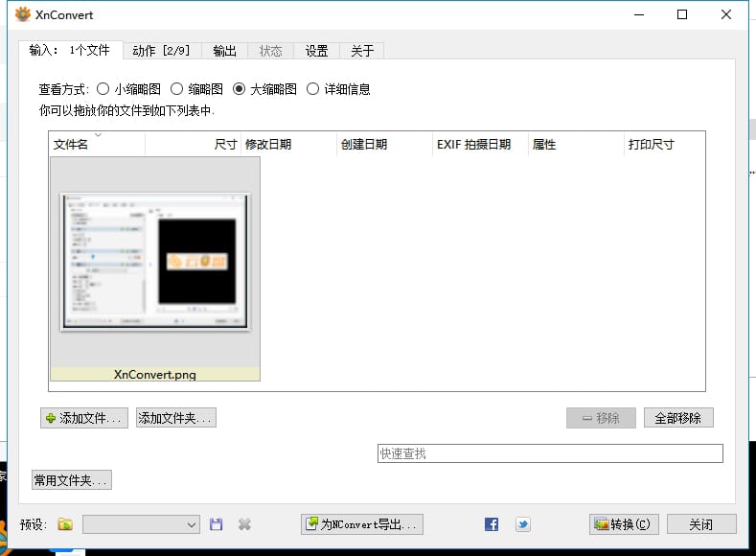The image size is (756, 556).
Task: Share via the Facebook icon
Action: click(x=492, y=524)
